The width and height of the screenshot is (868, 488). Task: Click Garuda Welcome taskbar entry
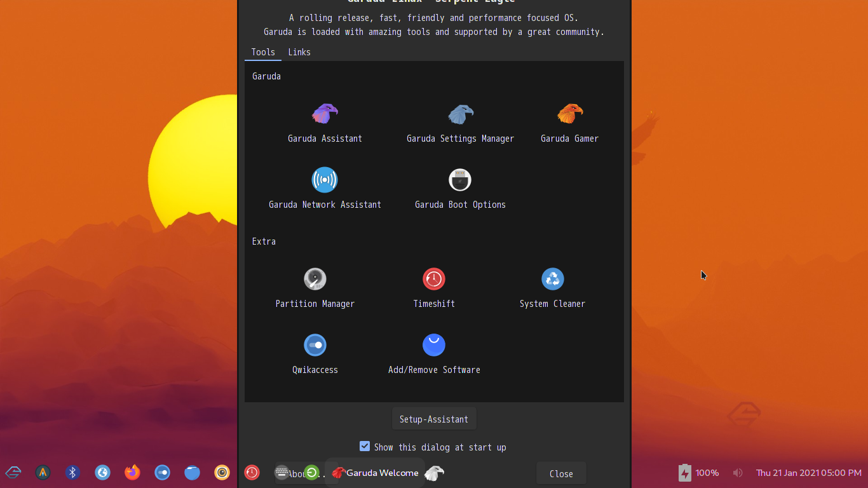[375, 473]
